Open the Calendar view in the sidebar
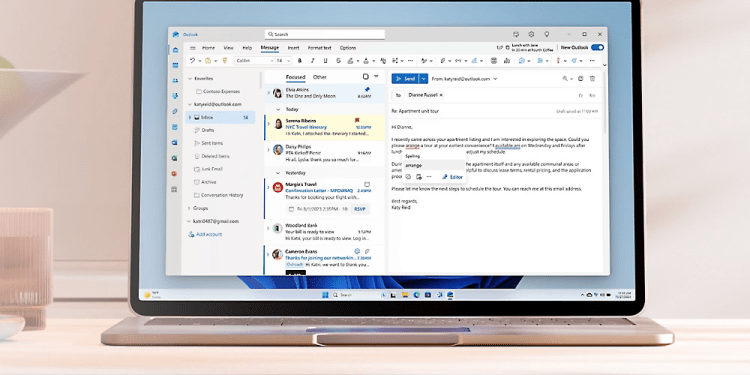The image size is (750, 375). tap(176, 65)
